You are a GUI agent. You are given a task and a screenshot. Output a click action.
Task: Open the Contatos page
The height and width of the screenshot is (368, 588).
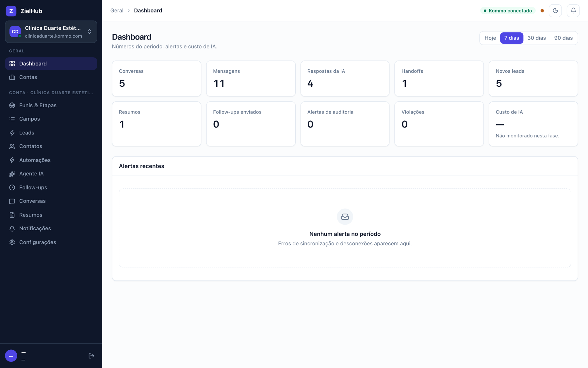[51, 147]
